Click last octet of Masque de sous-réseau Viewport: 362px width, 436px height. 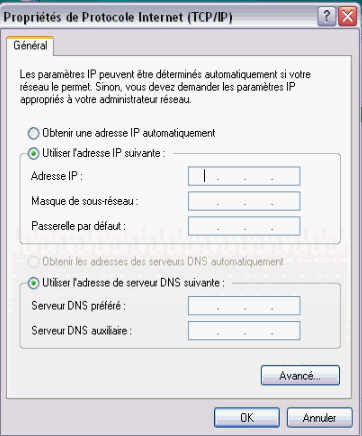[x=286, y=201]
